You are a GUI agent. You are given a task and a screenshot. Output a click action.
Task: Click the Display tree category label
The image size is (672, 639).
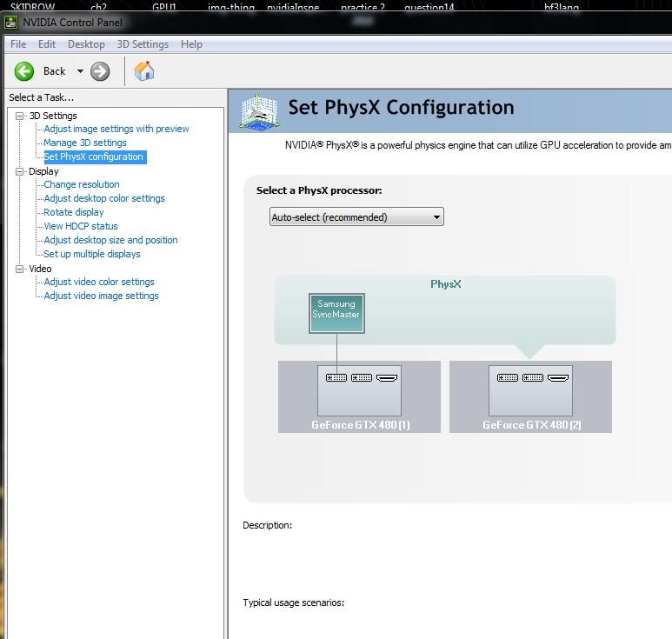click(x=43, y=171)
